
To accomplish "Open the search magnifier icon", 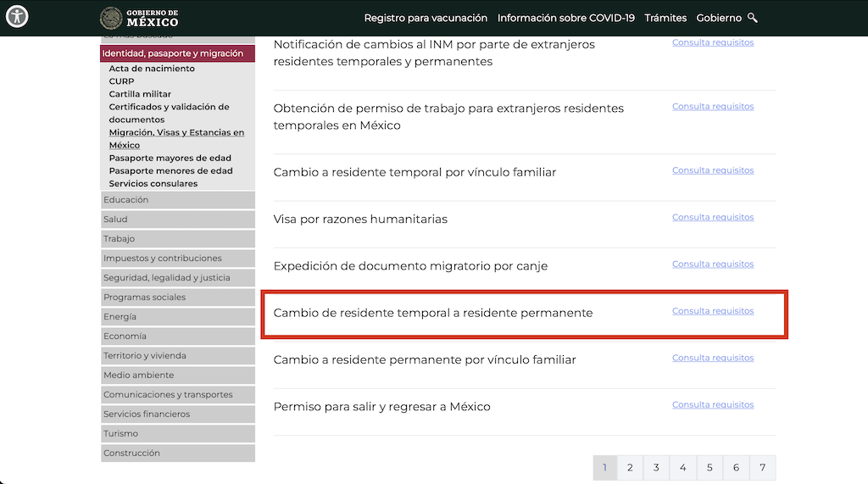I will click(753, 18).
